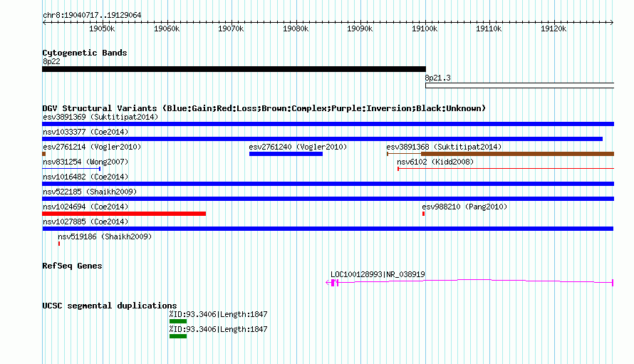The height and width of the screenshot is (364, 634).
Task: Select the thin blue nsv831254 variant line
Action: (x=71, y=169)
